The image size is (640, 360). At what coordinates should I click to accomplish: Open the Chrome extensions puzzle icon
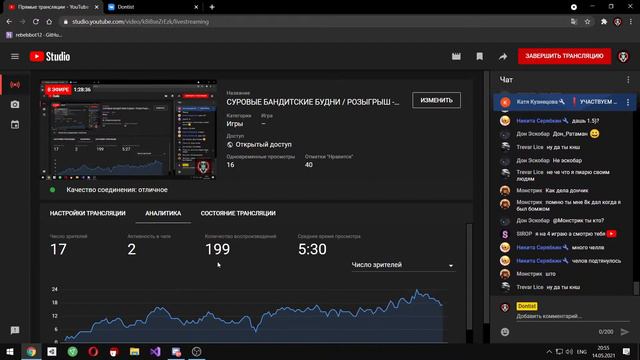(x=604, y=22)
